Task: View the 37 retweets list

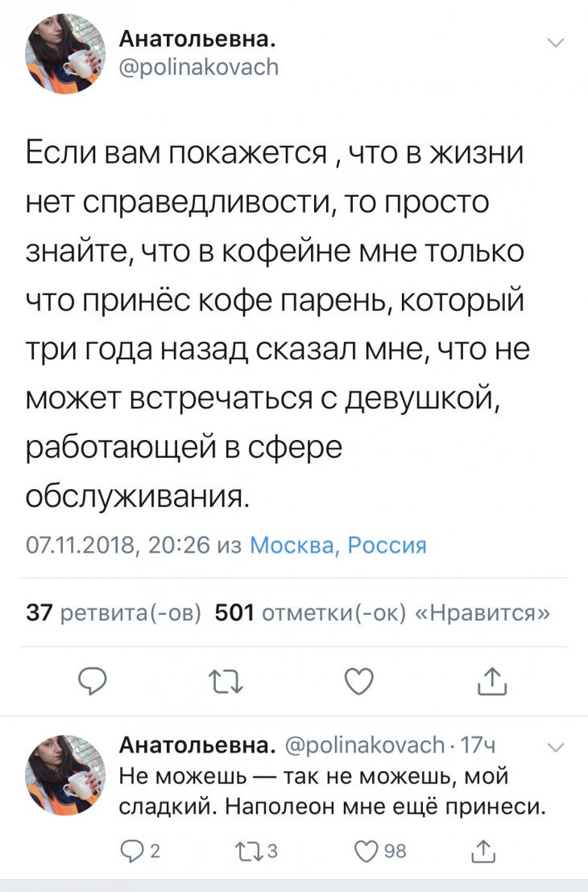Action: pyautogui.click(x=114, y=613)
